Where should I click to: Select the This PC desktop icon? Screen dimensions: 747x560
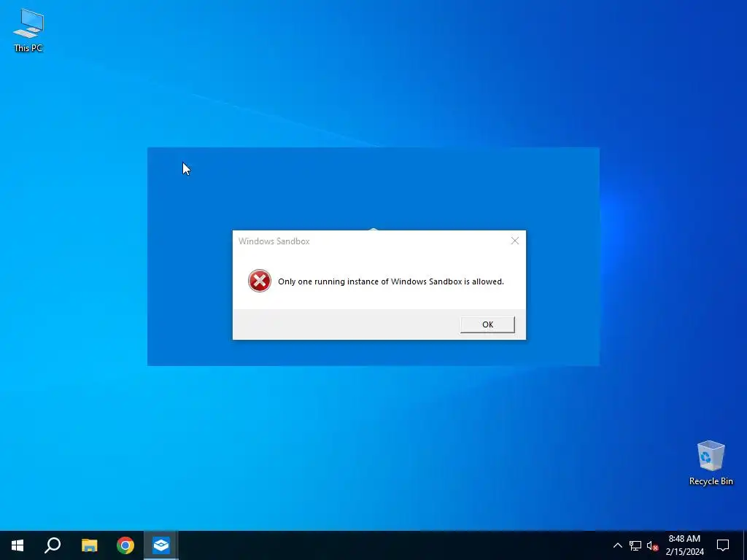tap(28, 30)
